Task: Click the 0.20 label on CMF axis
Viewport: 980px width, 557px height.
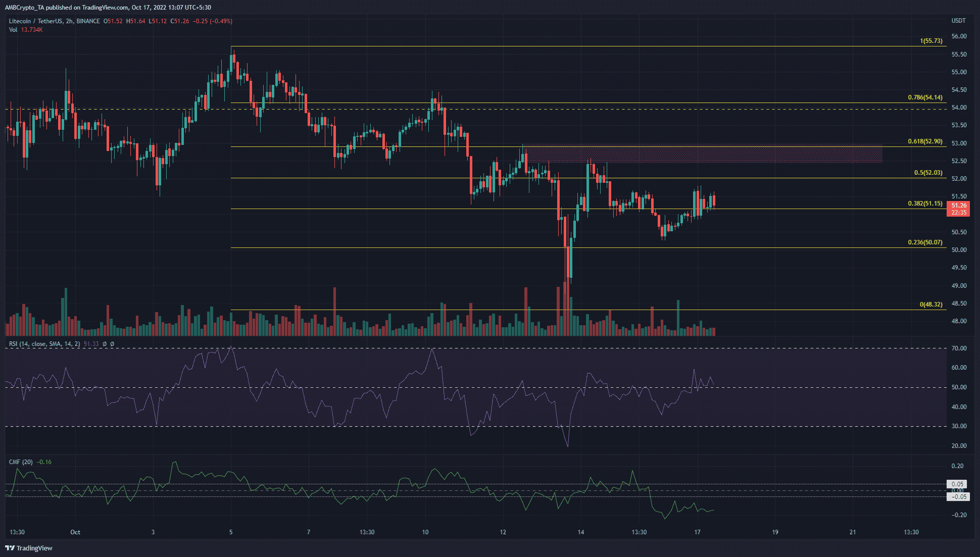Action: tap(957, 466)
